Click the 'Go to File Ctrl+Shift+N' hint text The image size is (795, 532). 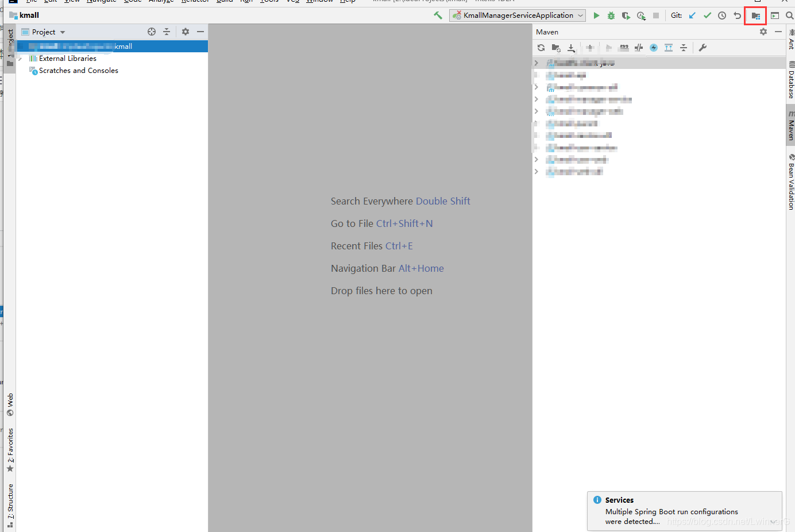(x=382, y=223)
